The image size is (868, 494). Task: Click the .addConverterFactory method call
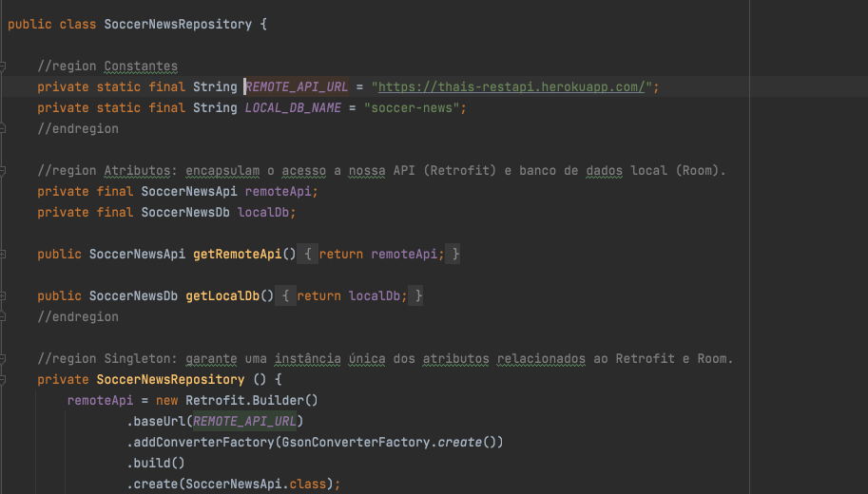point(201,443)
